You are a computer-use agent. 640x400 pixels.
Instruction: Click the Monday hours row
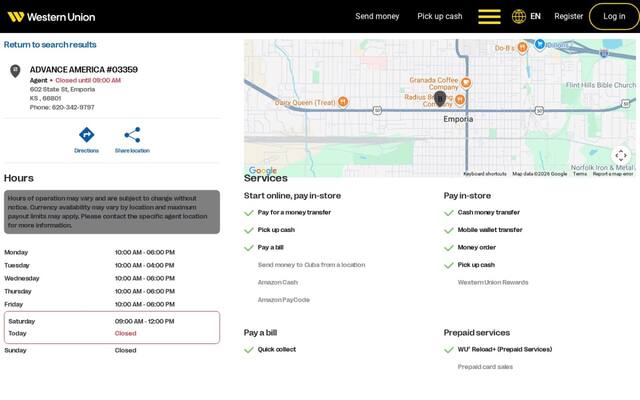click(x=112, y=252)
